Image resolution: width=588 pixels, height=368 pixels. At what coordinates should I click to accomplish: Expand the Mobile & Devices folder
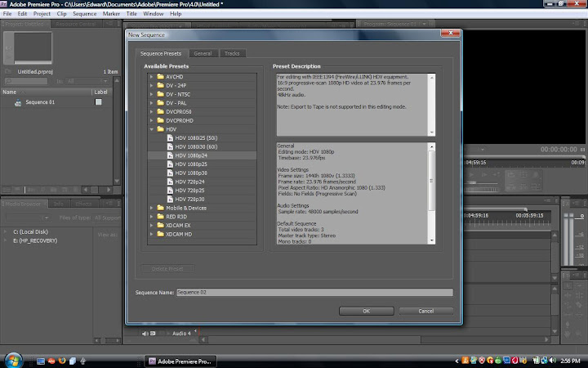pyautogui.click(x=152, y=208)
